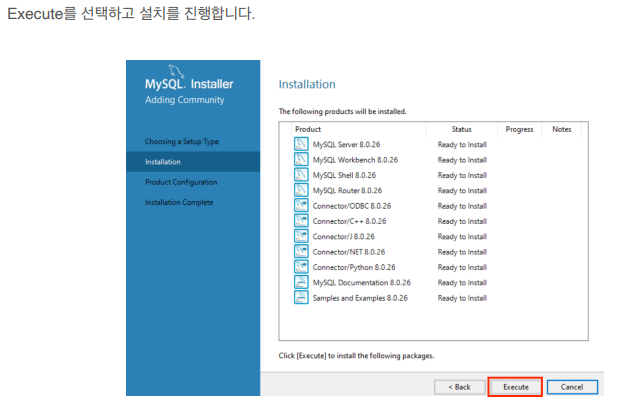
Task: Click the MySQL Documentation 8.0.26 product icon
Action: click(301, 282)
